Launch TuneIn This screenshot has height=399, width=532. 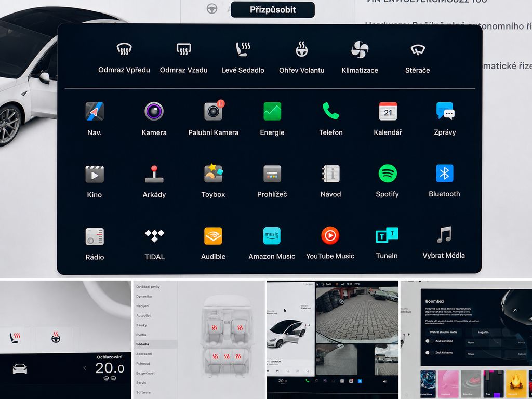[x=387, y=243]
